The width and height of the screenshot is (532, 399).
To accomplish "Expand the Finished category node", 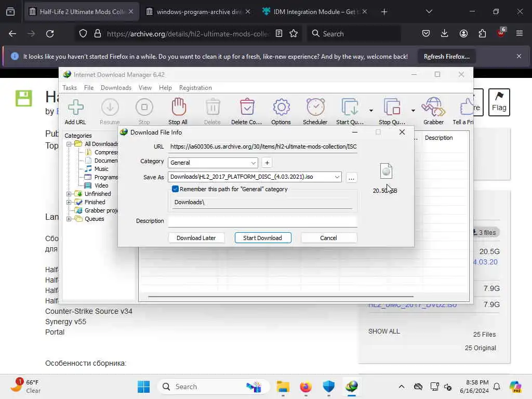I will pos(69,202).
